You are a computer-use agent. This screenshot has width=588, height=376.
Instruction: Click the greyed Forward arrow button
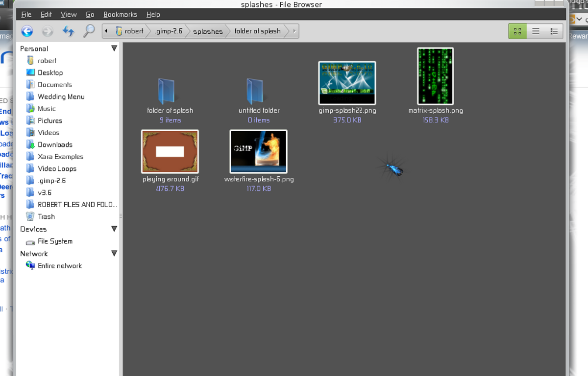pyautogui.click(x=48, y=31)
